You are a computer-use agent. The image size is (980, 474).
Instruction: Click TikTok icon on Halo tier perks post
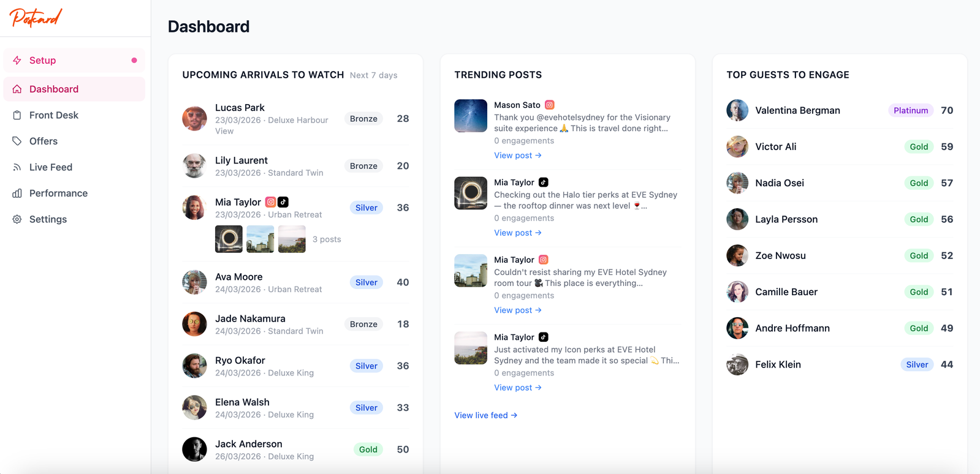coord(543,182)
